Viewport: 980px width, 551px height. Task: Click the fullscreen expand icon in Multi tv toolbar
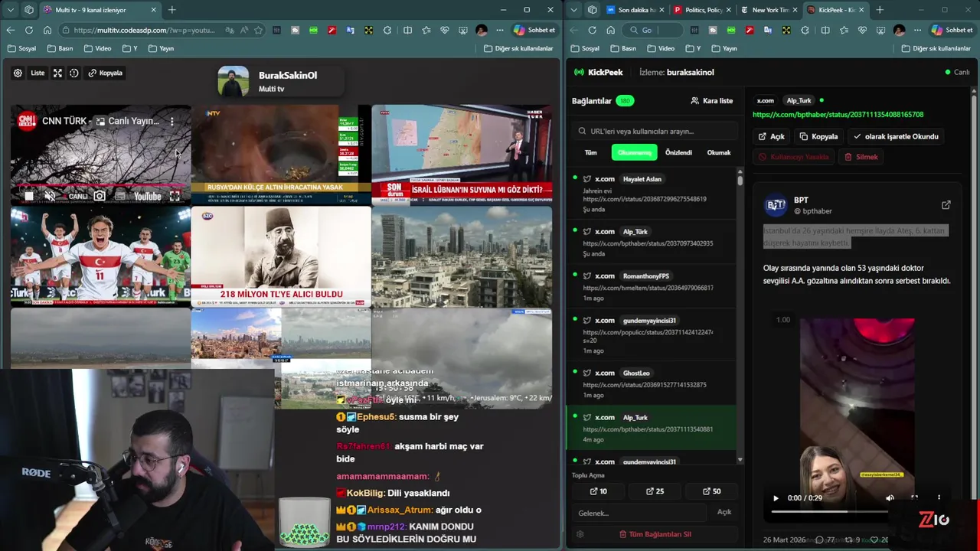[x=57, y=73]
